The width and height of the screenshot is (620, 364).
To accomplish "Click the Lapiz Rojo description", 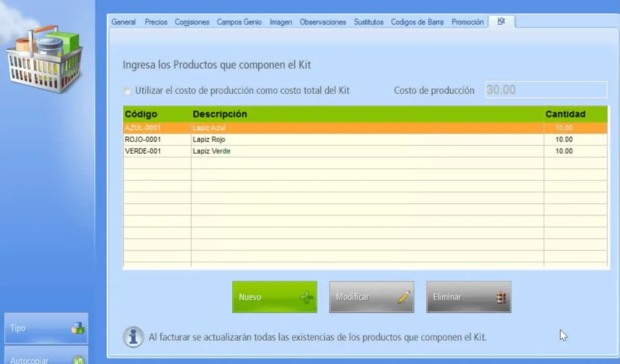I will (209, 140).
